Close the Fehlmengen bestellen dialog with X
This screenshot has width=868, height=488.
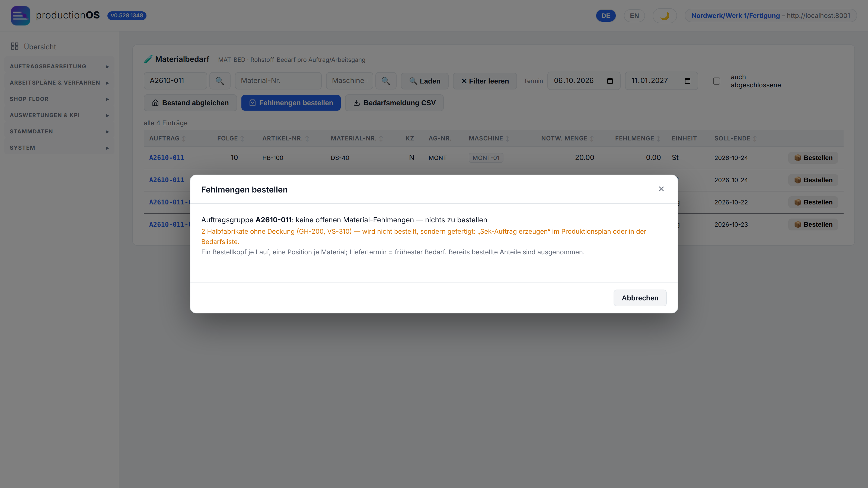click(661, 189)
